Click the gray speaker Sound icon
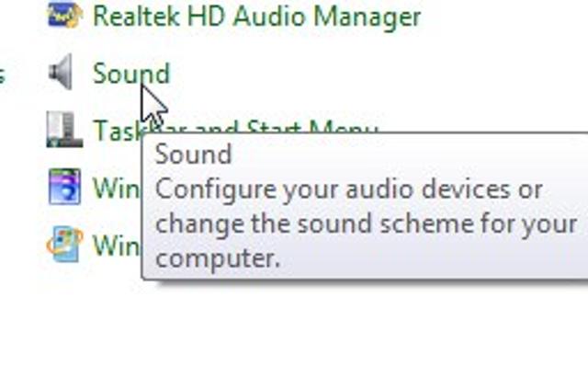Image resolution: width=588 pixels, height=389 pixels. [x=62, y=73]
